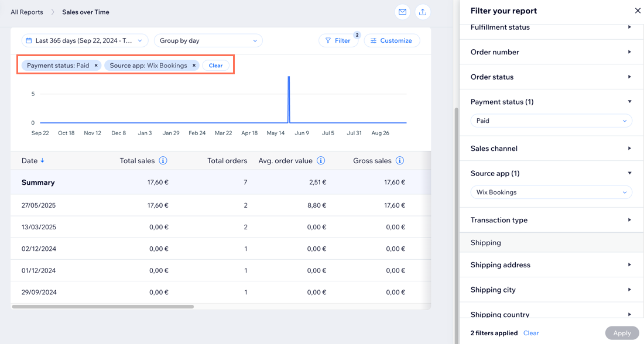Click the Total sales info icon

pyautogui.click(x=163, y=160)
